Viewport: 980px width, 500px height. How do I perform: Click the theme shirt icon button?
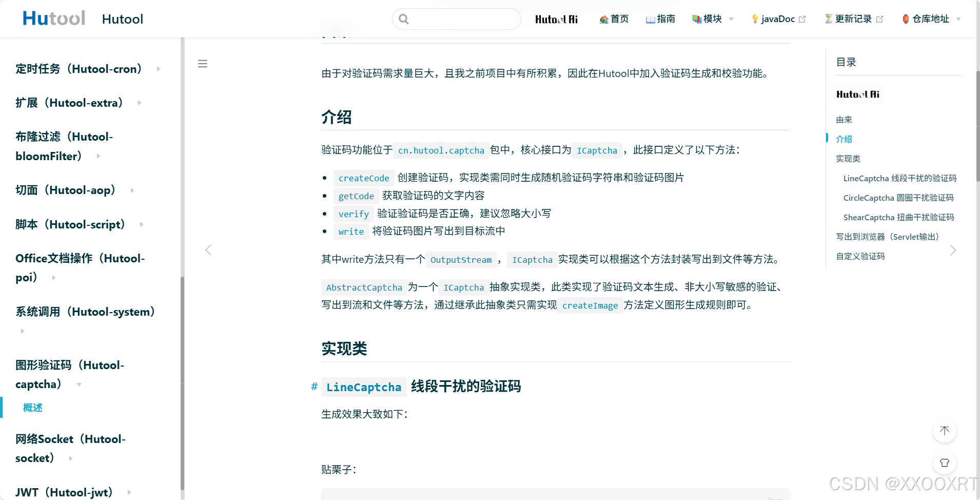pyautogui.click(x=945, y=463)
